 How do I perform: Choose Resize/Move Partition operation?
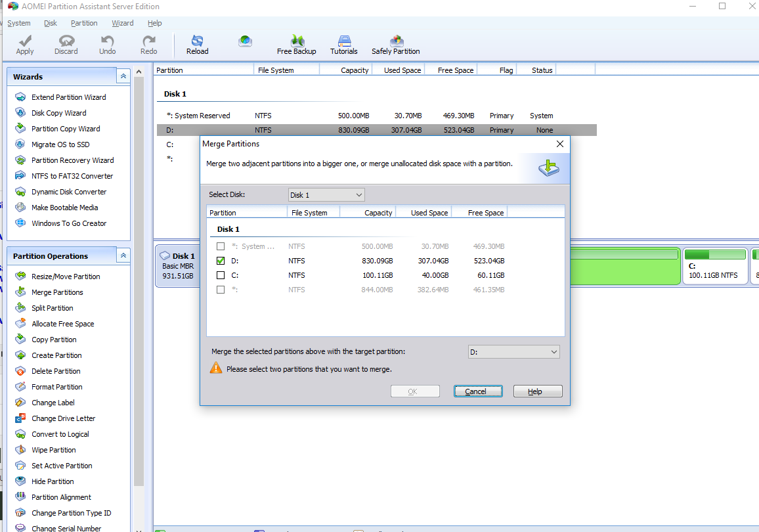(66, 277)
